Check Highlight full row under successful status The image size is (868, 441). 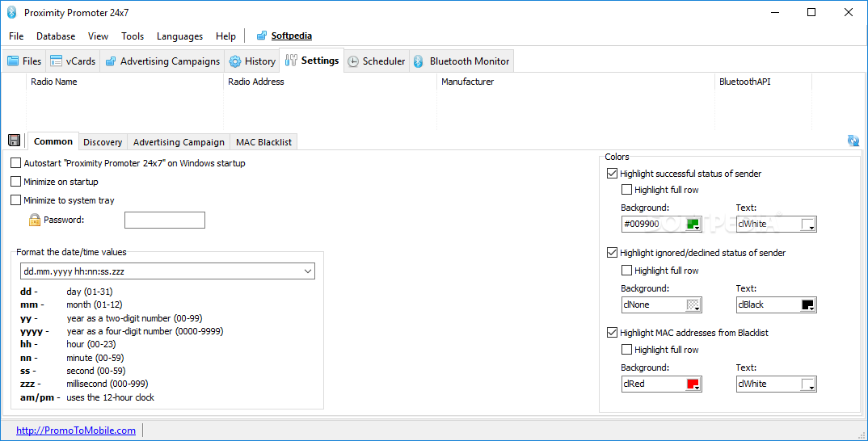pyautogui.click(x=626, y=190)
